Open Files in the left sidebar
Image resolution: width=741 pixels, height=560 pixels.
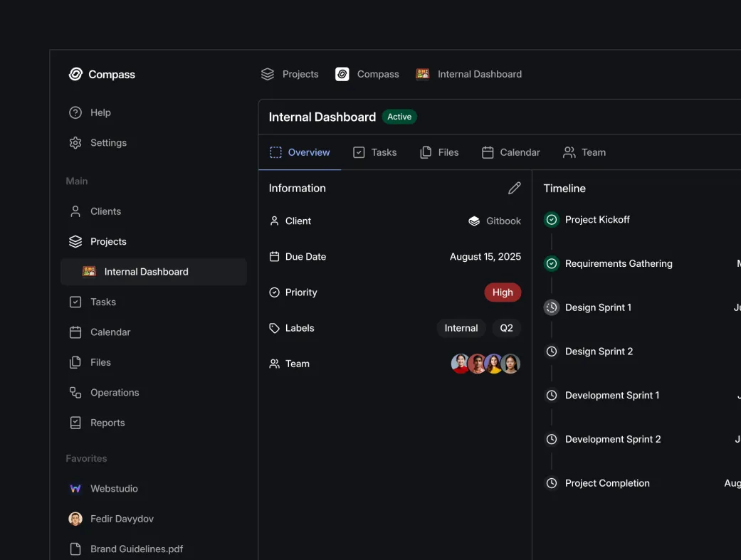click(x=100, y=362)
